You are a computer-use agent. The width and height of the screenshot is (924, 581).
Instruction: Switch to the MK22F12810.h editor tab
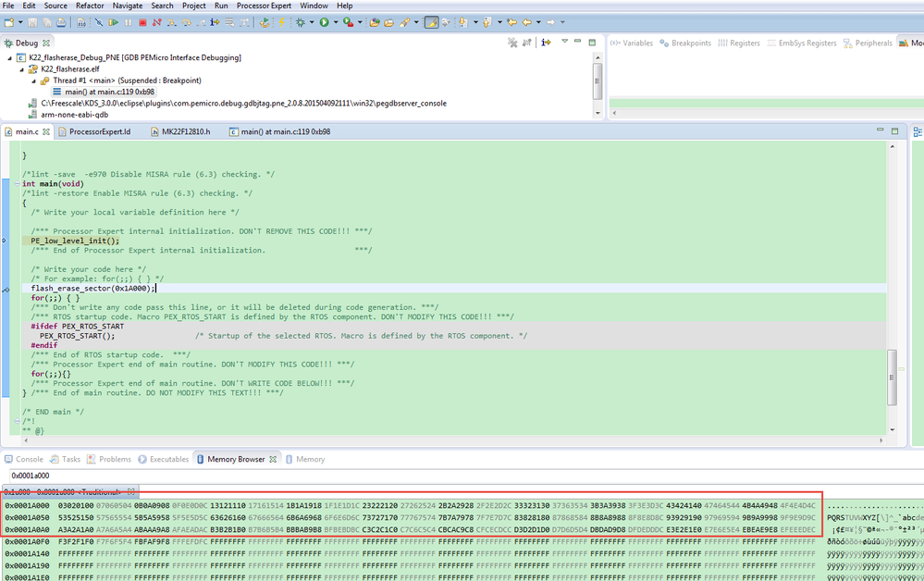click(180, 131)
